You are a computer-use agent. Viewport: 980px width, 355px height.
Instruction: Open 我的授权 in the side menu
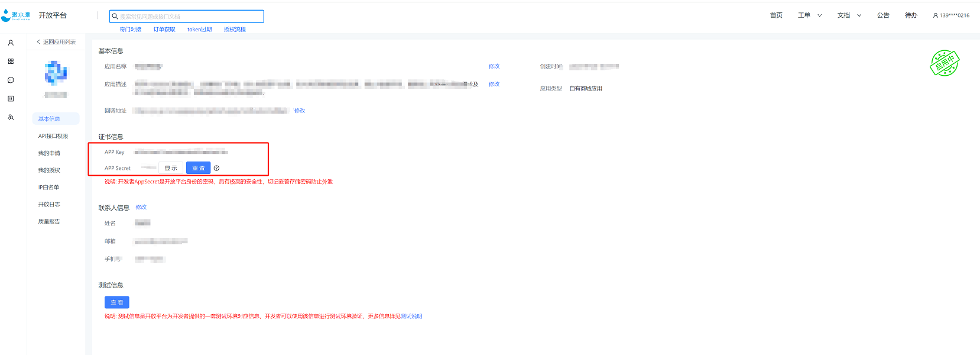point(49,170)
